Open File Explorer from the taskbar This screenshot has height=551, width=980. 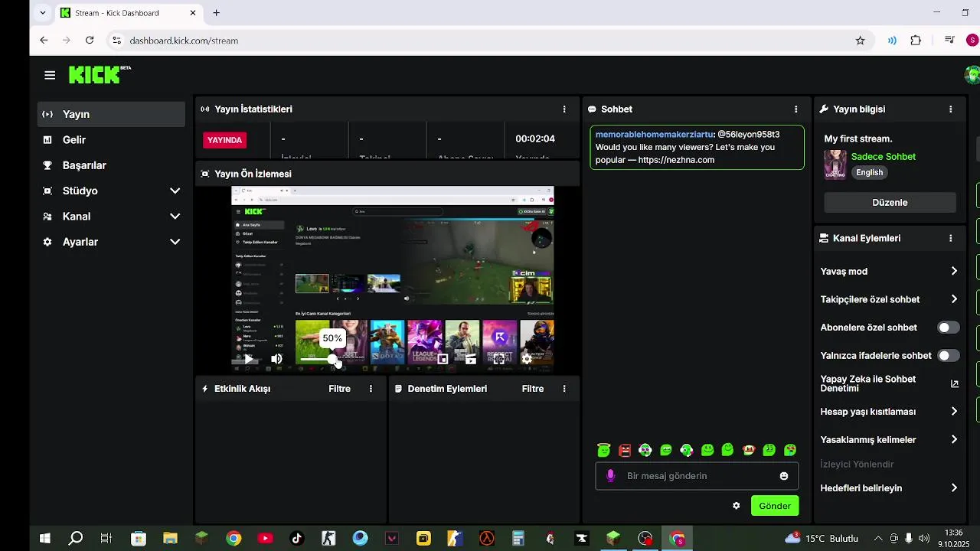coord(170,539)
